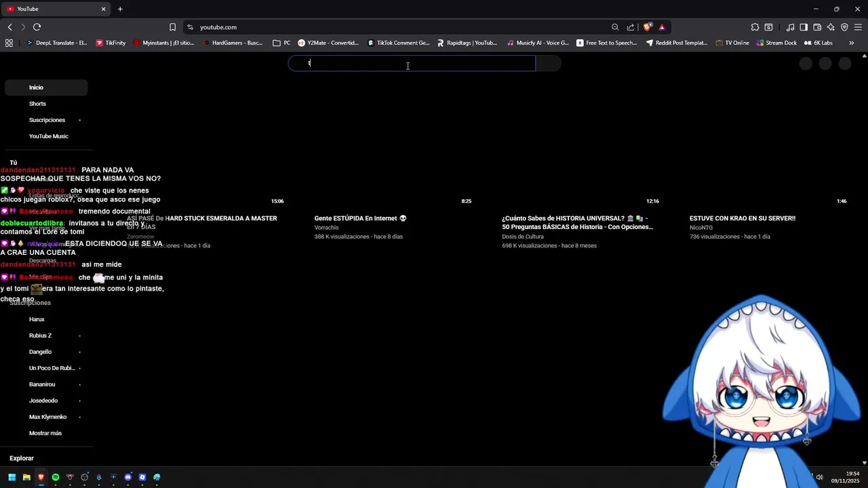Go back with the browser back arrow
The height and width of the screenshot is (488, 868).
coord(10,27)
